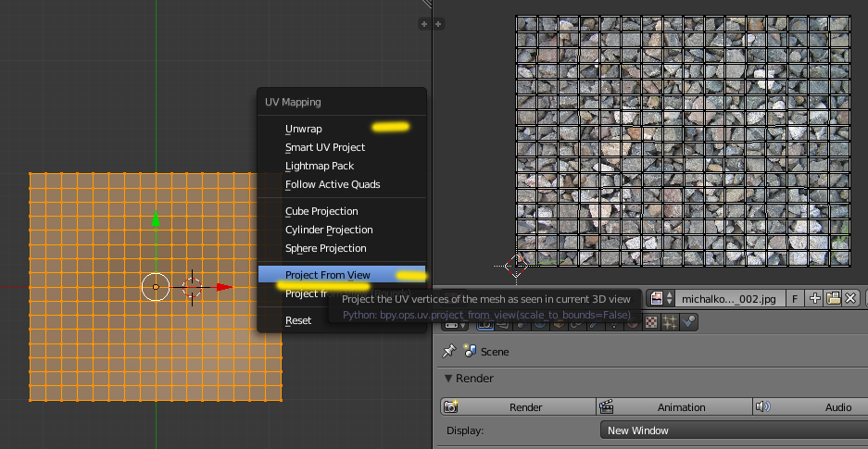
Task: Click the michalko image name field
Action: pyautogui.click(x=729, y=298)
